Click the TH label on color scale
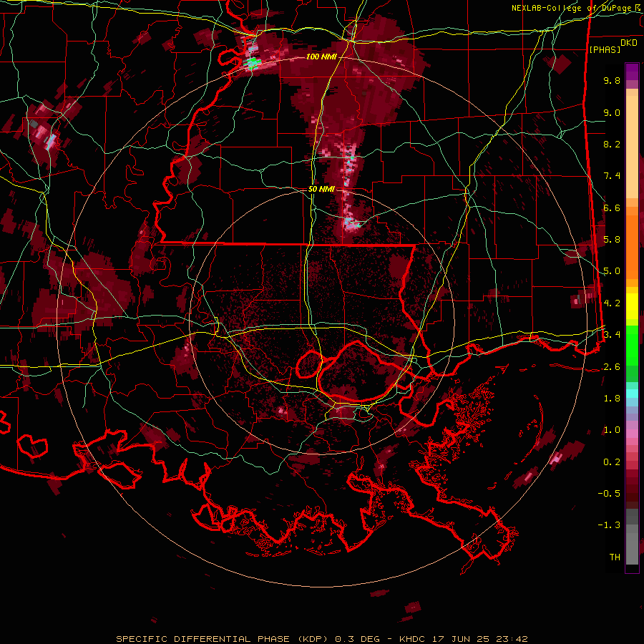Image resolution: width=644 pixels, height=644 pixels. pyautogui.click(x=615, y=557)
